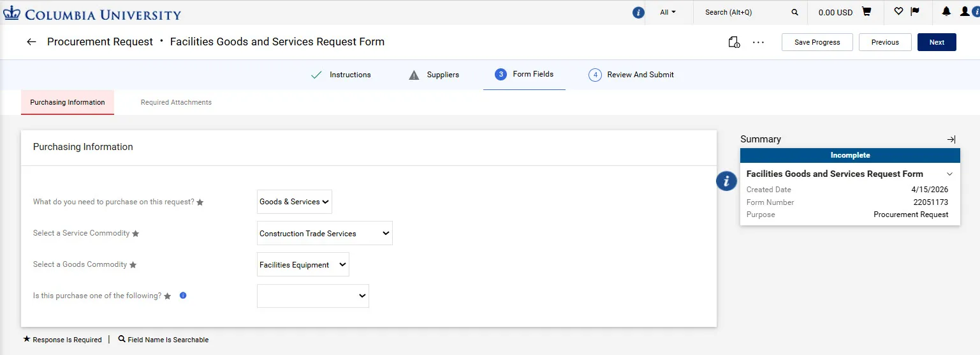This screenshot has height=355, width=980.
Task: Open action items flag icon
Action: tap(915, 11)
